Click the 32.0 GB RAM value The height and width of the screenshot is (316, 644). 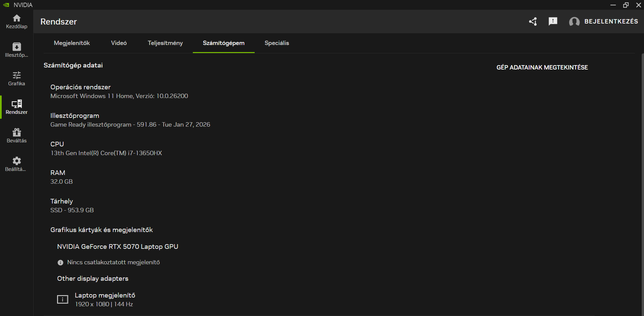[61, 182]
